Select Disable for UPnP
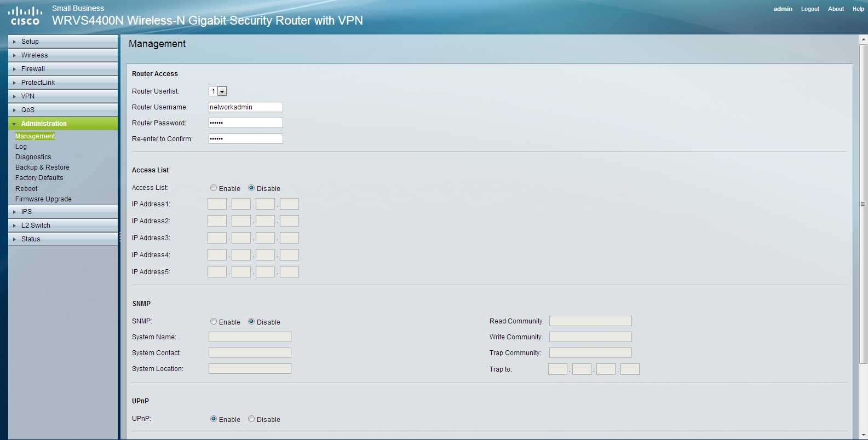The height and width of the screenshot is (440, 868). coord(251,419)
